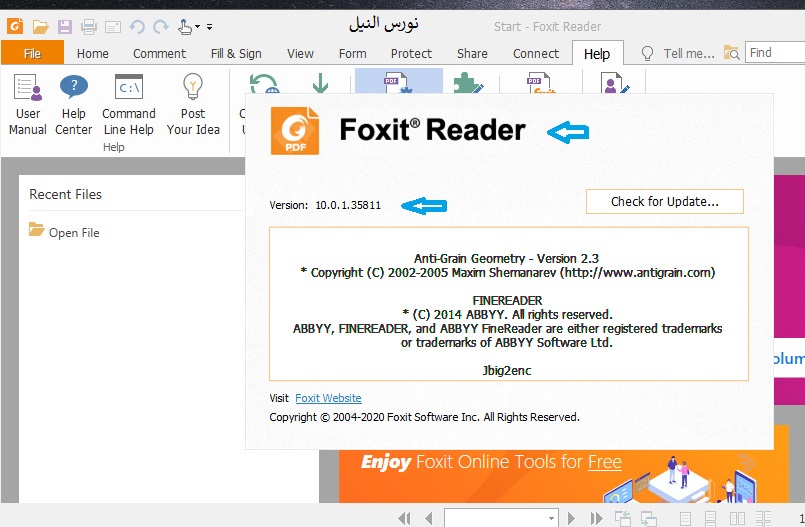Screen dimensions: 805x527
Task: Click the Print icon in quick access toolbar
Action: (x=89, y=26)
